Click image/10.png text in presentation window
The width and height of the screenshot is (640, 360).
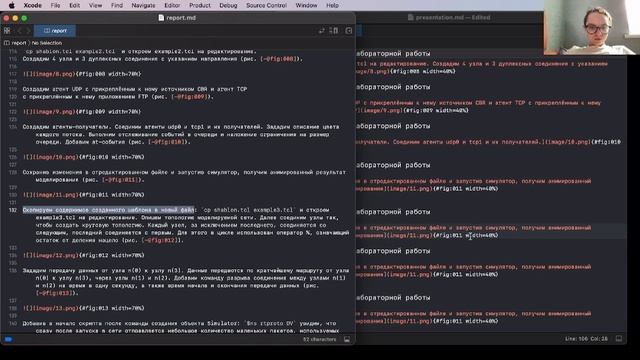click(567, 142)
